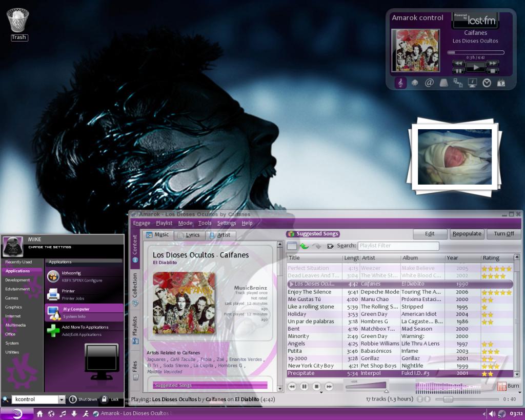Stop playback in Amarok player window
The image size is (525, 420).
click(316, 387)
